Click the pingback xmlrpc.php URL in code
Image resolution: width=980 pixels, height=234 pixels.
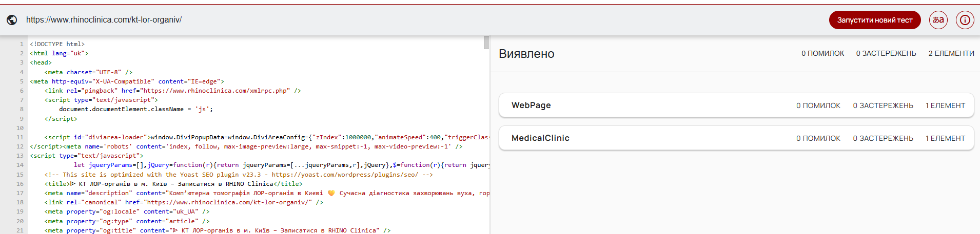214,91
